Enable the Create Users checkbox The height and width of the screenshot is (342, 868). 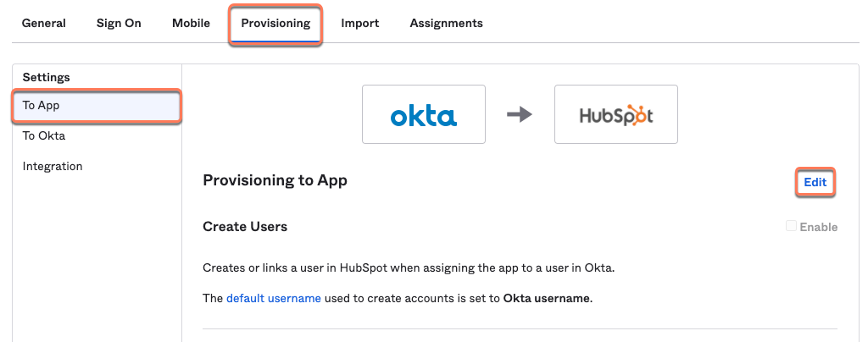coord(791,226)
